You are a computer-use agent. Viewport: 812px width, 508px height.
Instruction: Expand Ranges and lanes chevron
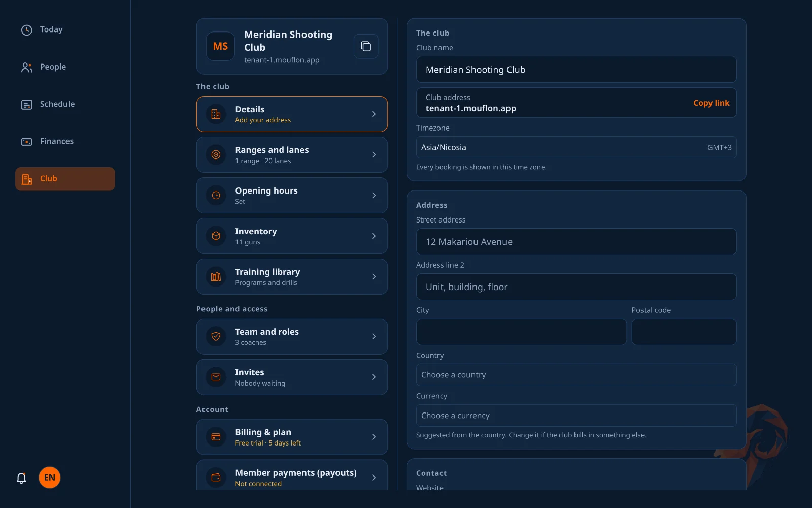374,155
